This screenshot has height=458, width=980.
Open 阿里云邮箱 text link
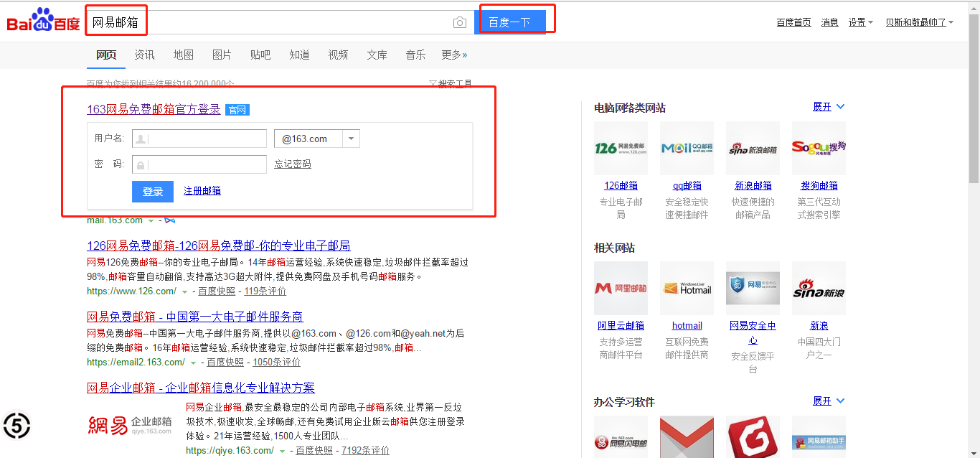tap(621, 325)
